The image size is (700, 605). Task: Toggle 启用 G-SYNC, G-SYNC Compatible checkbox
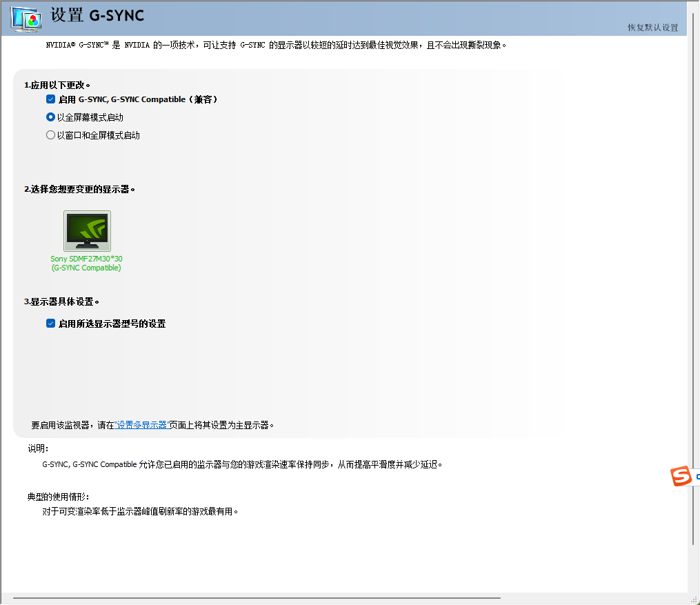click(x=50, y=99)
